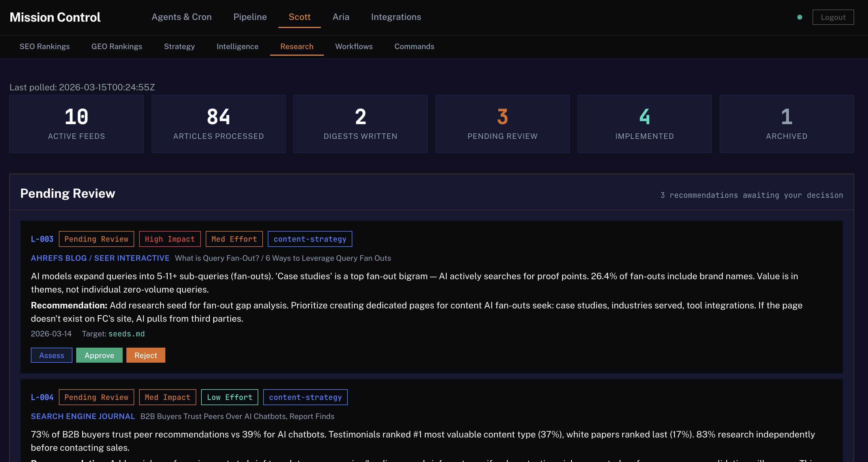Image resolution: width=868 pixels, height=462 pixels.
Task: Reject recommendation L-003
Action: pyautogui.click(x=145, y=355)
